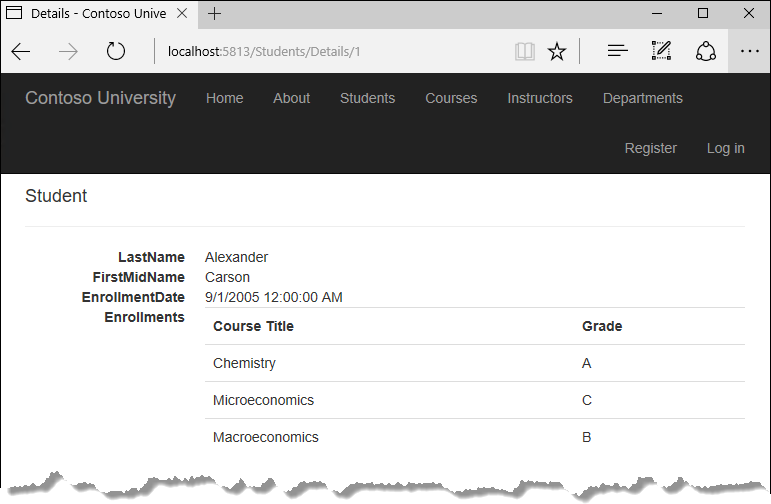Open the More actions ellipsis menu
771x504 pixels.
(x=749, y=51)
